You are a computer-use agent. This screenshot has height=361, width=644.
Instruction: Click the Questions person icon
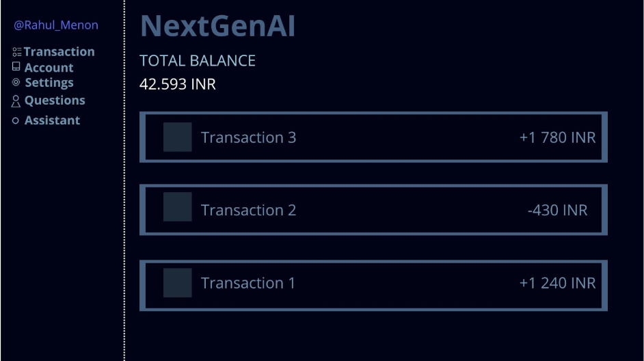coord(16,101)
